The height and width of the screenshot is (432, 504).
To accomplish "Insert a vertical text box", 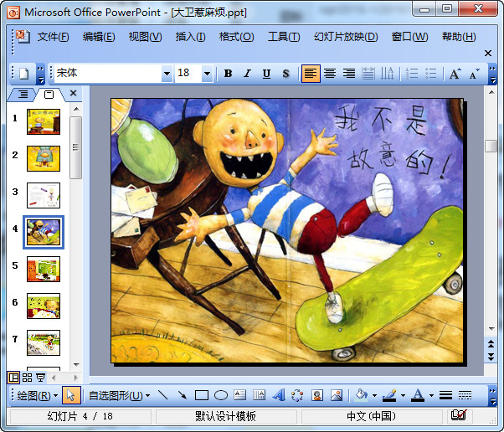I will (259, 395).
